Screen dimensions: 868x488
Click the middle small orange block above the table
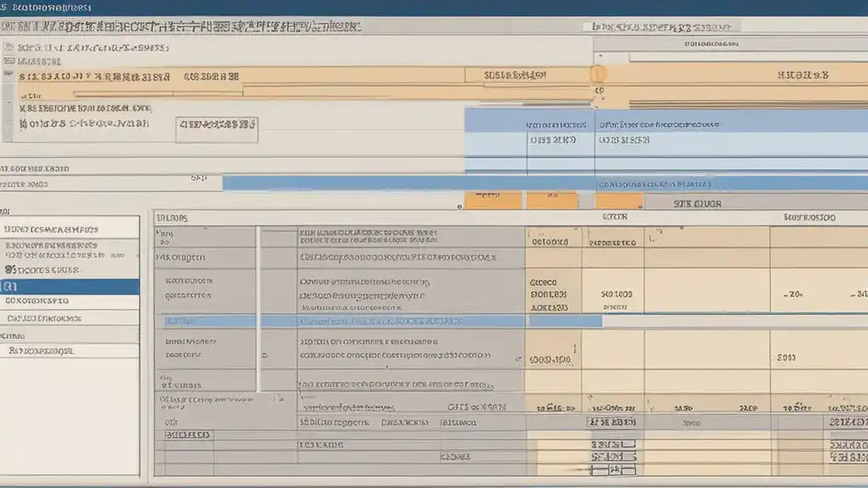pos(551,201)
